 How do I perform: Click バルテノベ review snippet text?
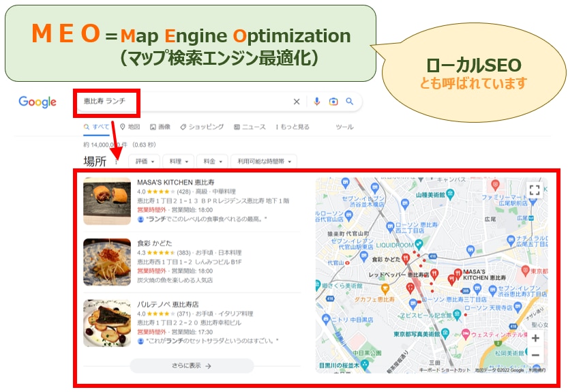point(212,340)
